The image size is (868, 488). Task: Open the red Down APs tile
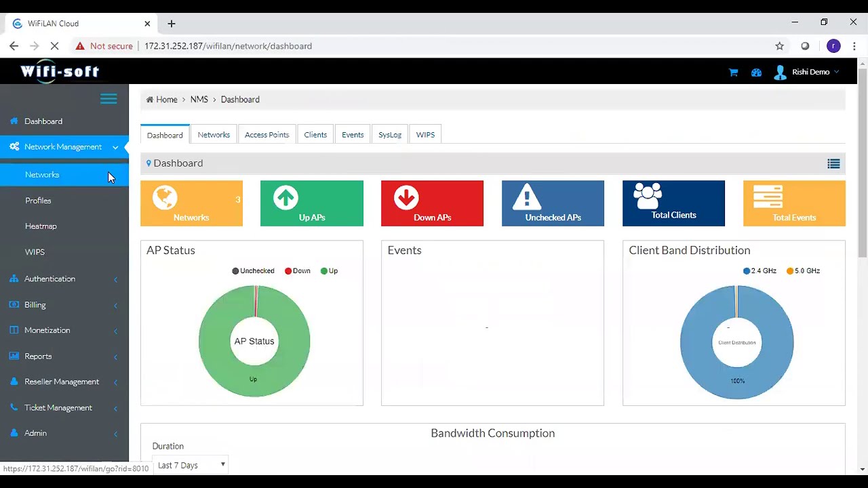pyautogui.click(x=432, y=203)
